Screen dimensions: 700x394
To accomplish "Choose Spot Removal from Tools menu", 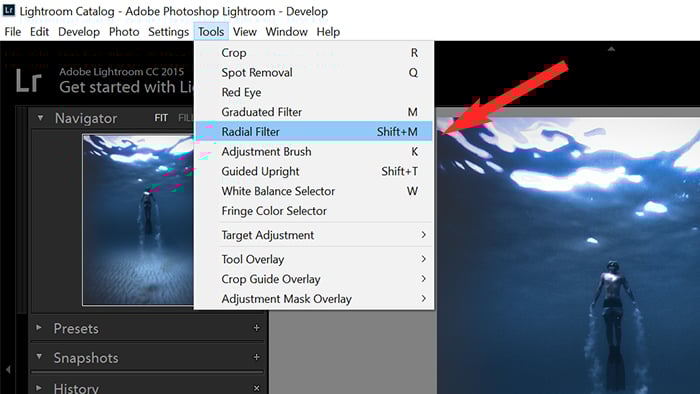I will click(x=314, y=72).
